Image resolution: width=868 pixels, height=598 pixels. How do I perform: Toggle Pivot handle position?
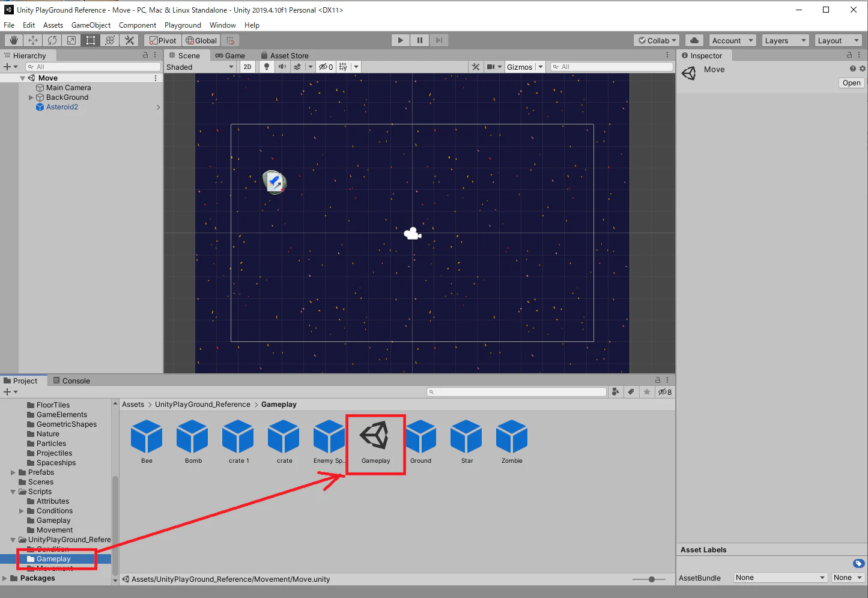tap(163, 40)
